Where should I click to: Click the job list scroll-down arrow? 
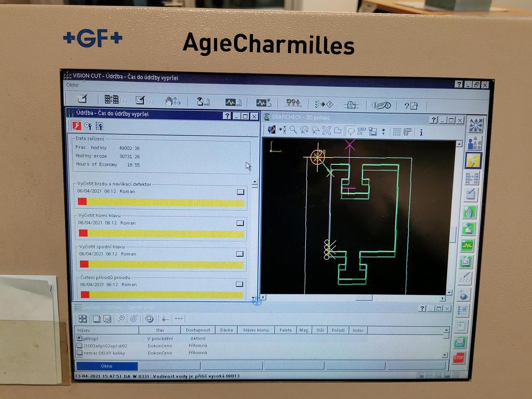click(x=445, y=355)
